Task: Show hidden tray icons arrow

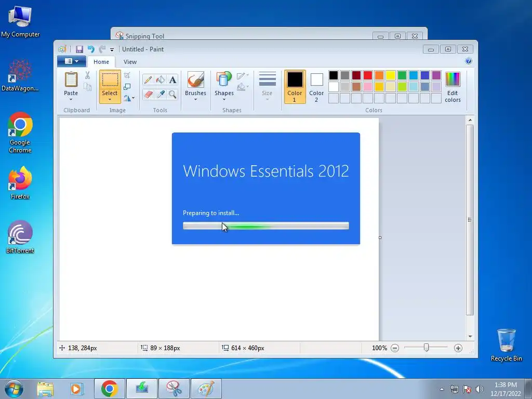Action: pos(442,389)
